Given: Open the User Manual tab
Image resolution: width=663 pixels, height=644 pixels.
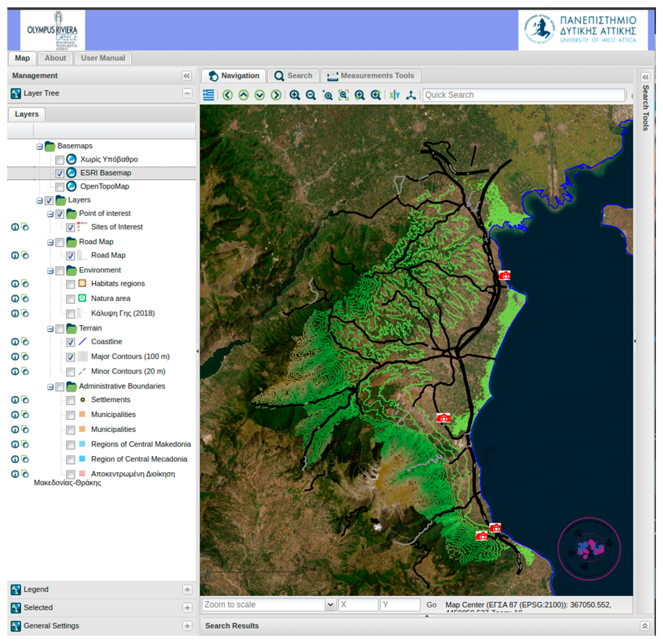Looking at the screenshot, I should tap(103, 58).
